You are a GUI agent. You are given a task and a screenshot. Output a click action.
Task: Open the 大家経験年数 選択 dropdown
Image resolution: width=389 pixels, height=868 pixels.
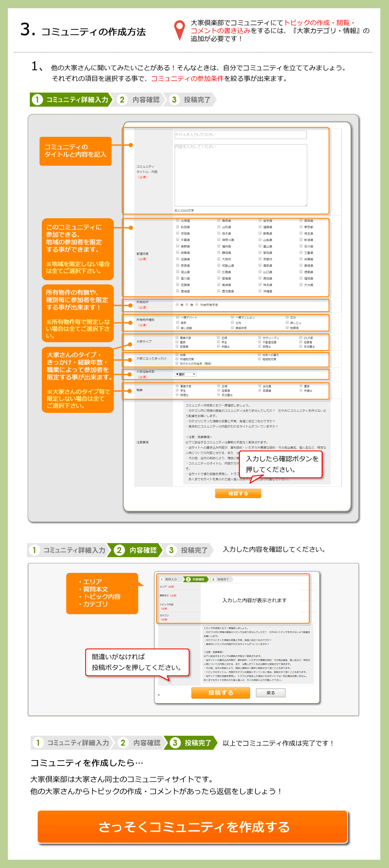point(185,374)
